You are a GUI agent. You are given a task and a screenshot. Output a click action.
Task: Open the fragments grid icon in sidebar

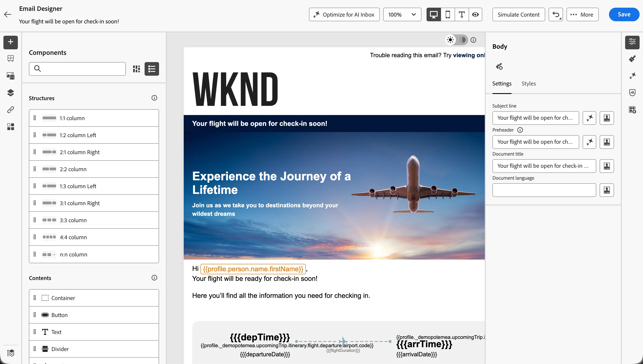10,127
